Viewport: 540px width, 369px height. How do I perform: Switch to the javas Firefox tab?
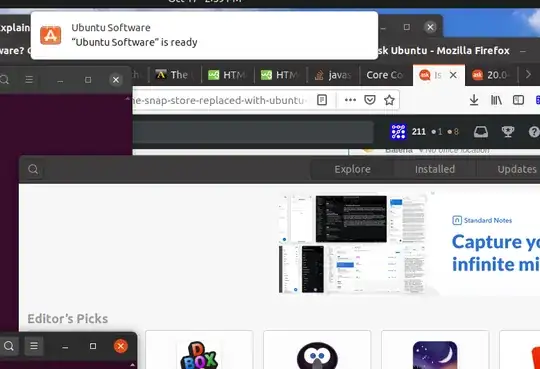tap(333, 75)
